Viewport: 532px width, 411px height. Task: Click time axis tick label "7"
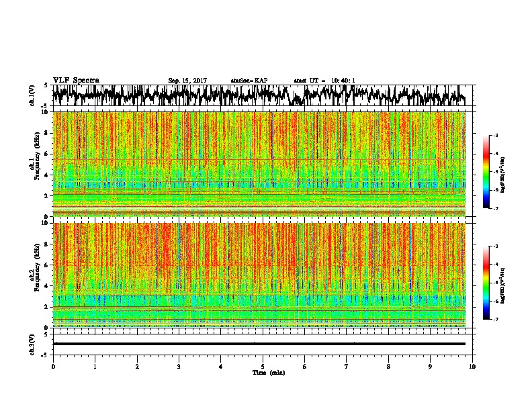347,367
